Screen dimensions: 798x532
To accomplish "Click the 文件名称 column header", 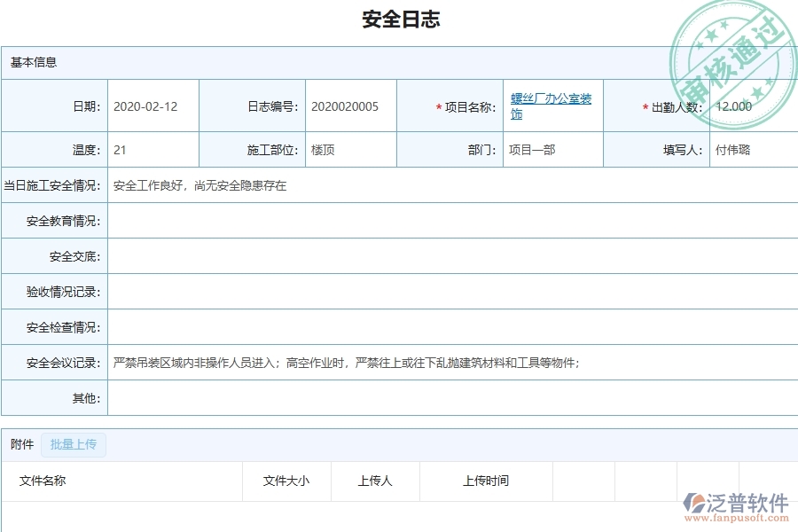I will pos(43,481).
